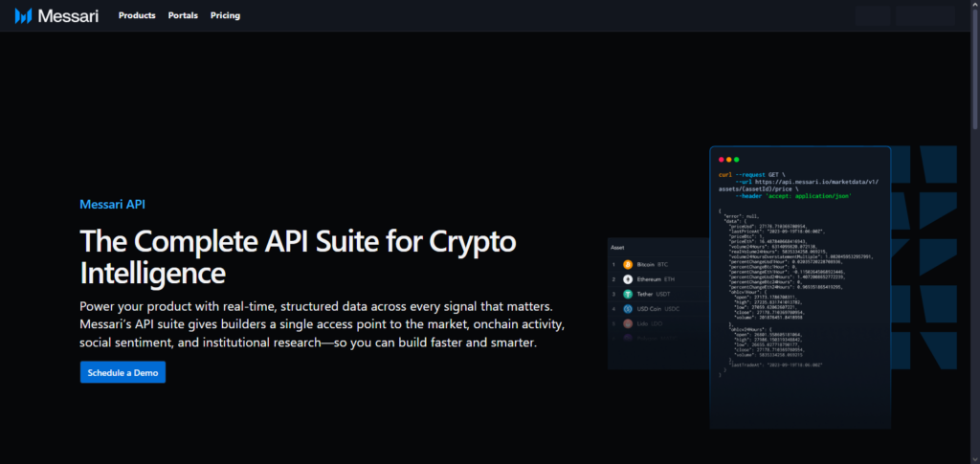The height and width of the screenshot is (464, 980).
Task: Click the Schedule a Demo button
Action: (x=122, y=372)
